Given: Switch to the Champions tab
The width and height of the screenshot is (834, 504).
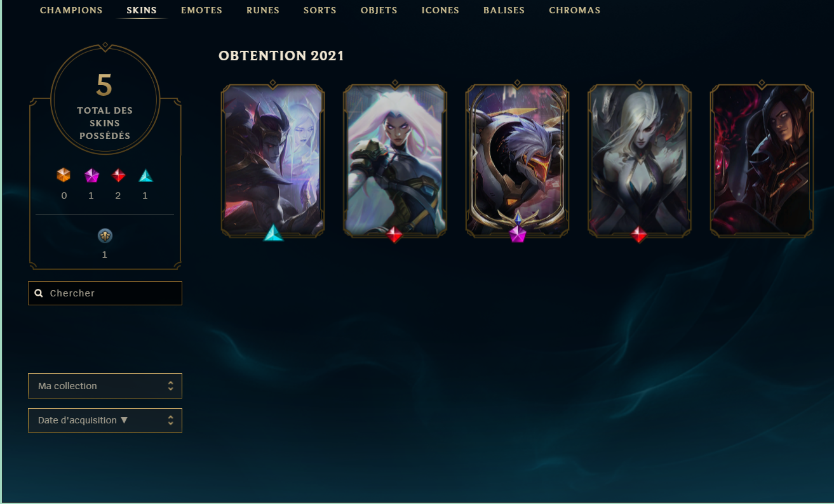Looking at the screenshot, I should pos(71,10).
